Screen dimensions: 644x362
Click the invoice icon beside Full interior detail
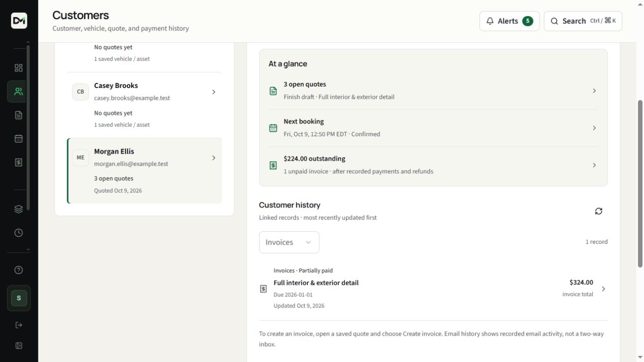[263, 289]
